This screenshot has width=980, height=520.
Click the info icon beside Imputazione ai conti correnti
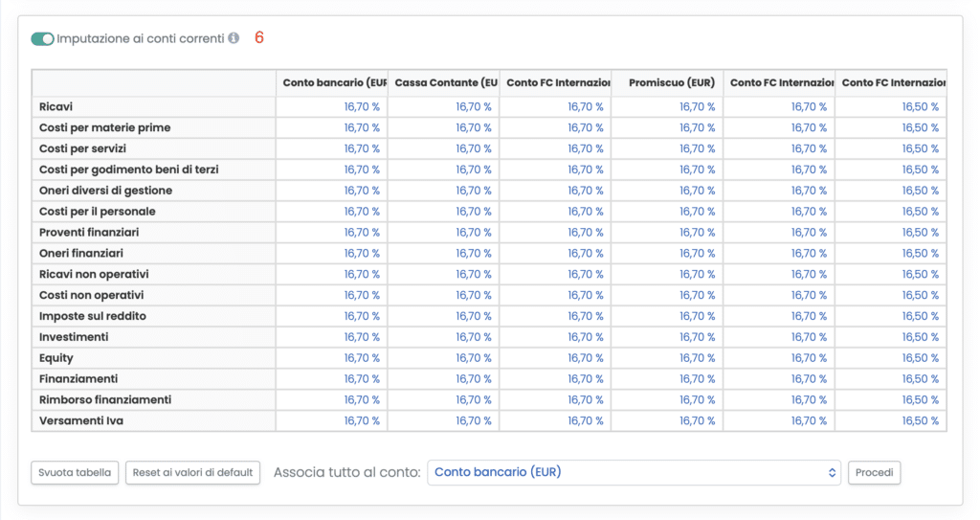(x=234, y=39)
